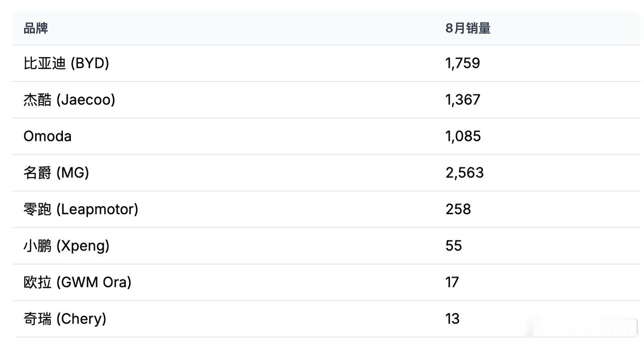Click the MG sales figure 2,563
Viewport: 644px width, 342px height.
(x=464, y=173)
